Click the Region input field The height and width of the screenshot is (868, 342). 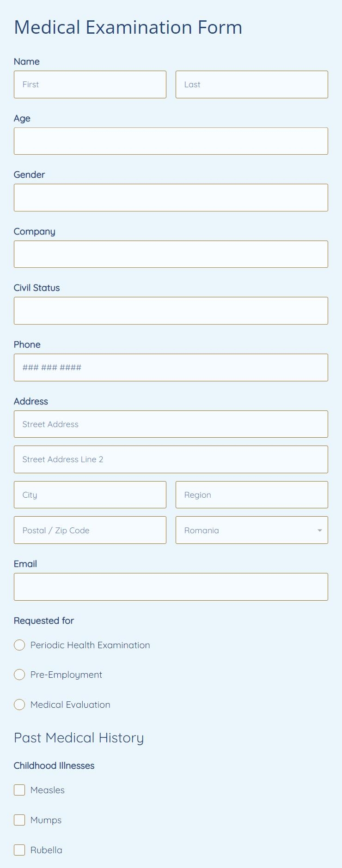[251, 494]
